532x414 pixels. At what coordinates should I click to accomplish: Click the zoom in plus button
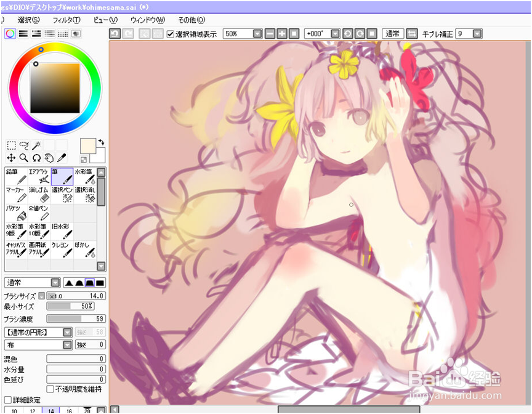pyautogui.click(x=282, y=34)
